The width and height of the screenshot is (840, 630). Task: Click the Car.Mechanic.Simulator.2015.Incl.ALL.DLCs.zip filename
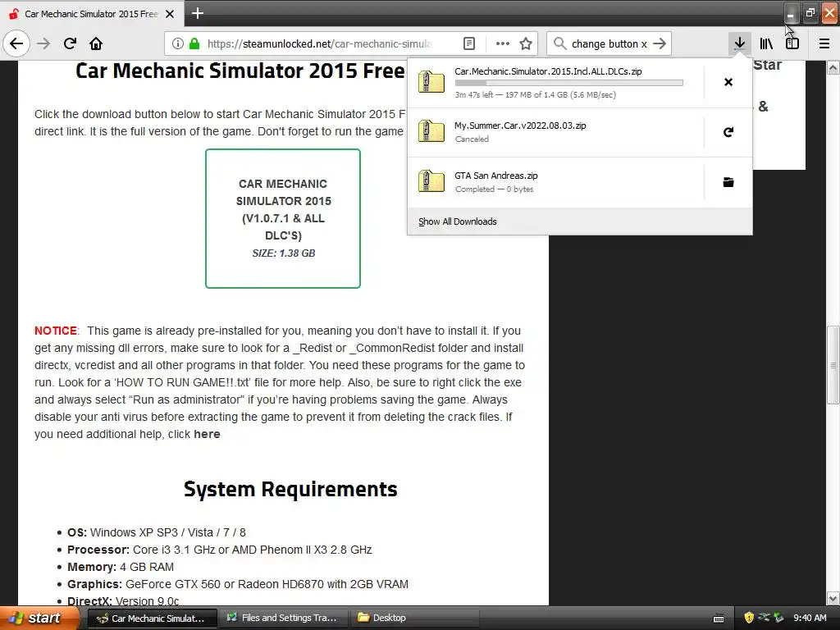pyautogui.click(x=548, y=71)
